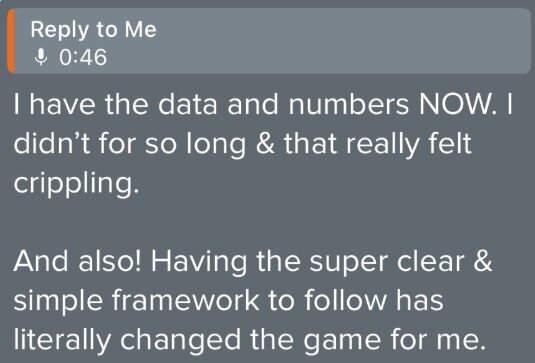The height and width of the screenshot is (363, 535).
Task: Click the 'And also!' text
Action: (x=77, y=261)
